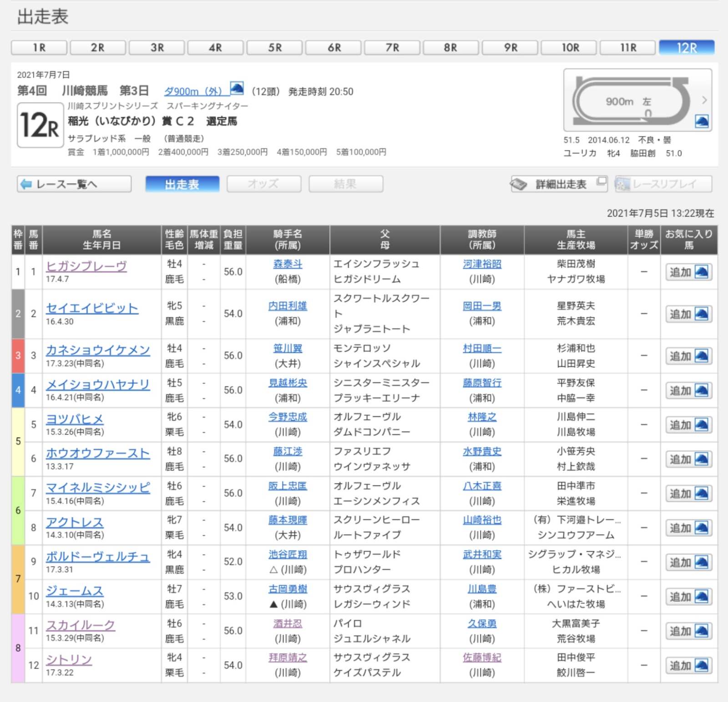Open jockey 池谷匠翔 profile
Image resolution: width=728 pixels, height=702 pixels.
coord(288,554)
